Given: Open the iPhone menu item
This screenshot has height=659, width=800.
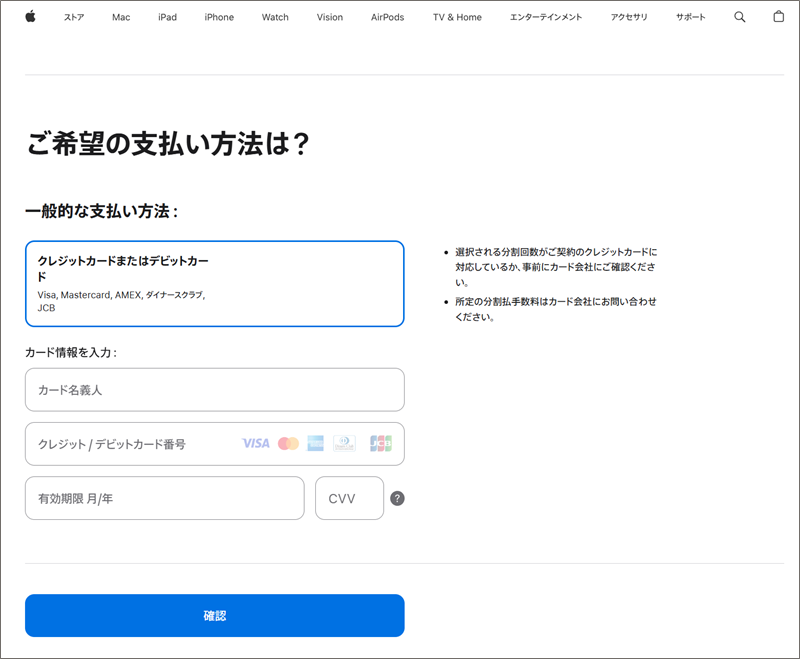Looking at the screenshot, I should (219, 17).
